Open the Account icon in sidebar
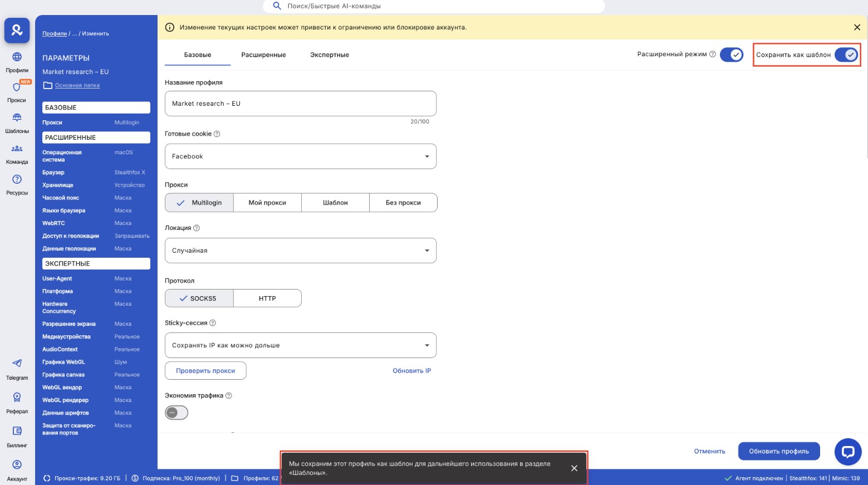868x485 pixels. point(17,465)
